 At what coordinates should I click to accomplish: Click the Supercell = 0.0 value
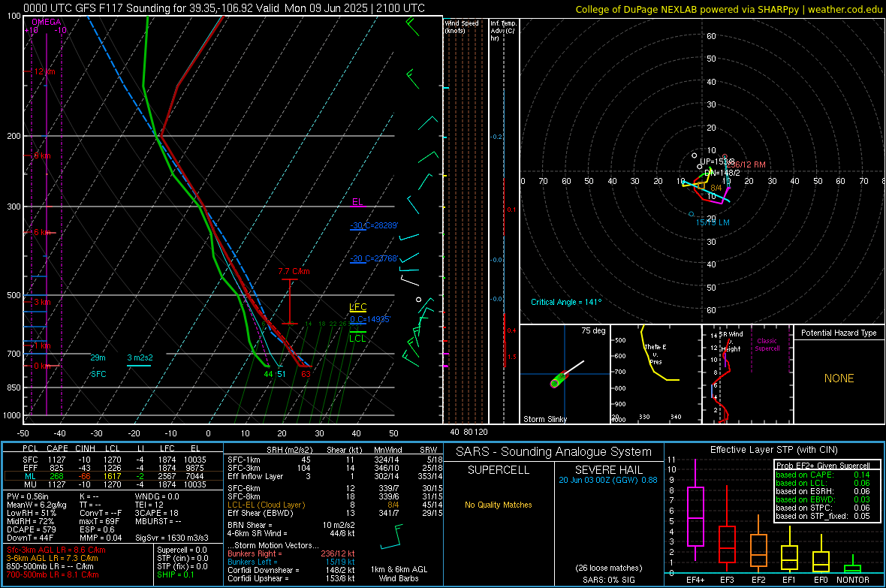tap(182, 550)
